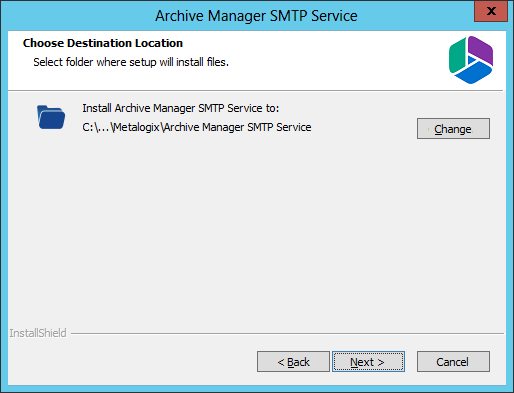The image size is (514, 393).
Task: Click the horizontal InstallShield separator line
Action: [x=287, y=333]
